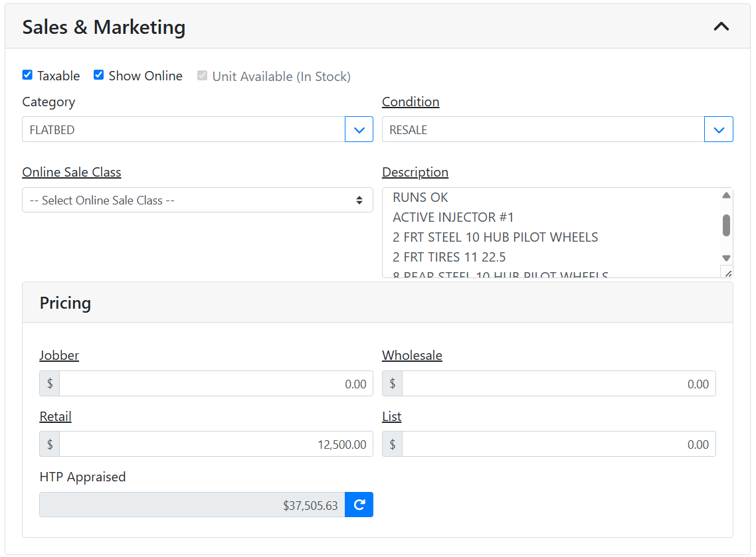
Task: Click into the Retail price field
Action: (216, 444)
